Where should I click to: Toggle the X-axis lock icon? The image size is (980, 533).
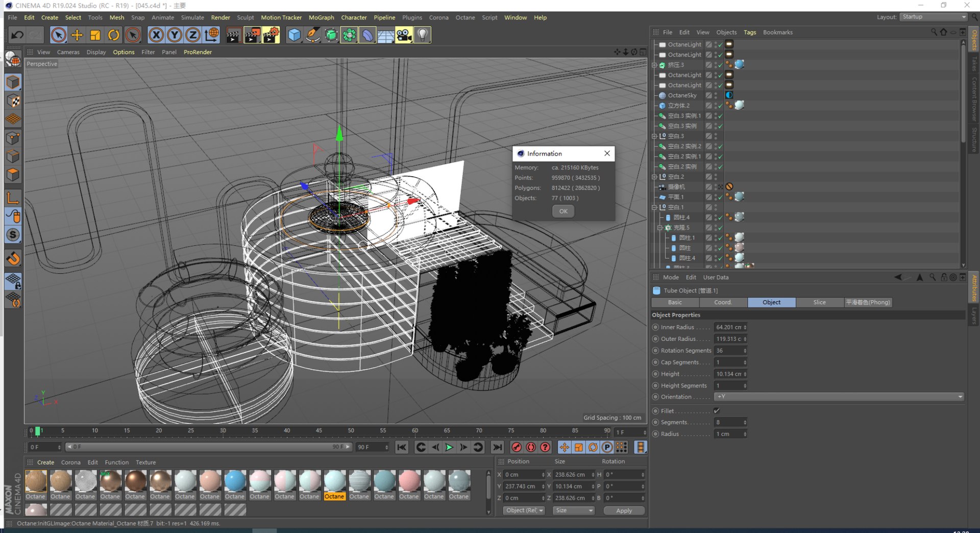tap(156, 35)
